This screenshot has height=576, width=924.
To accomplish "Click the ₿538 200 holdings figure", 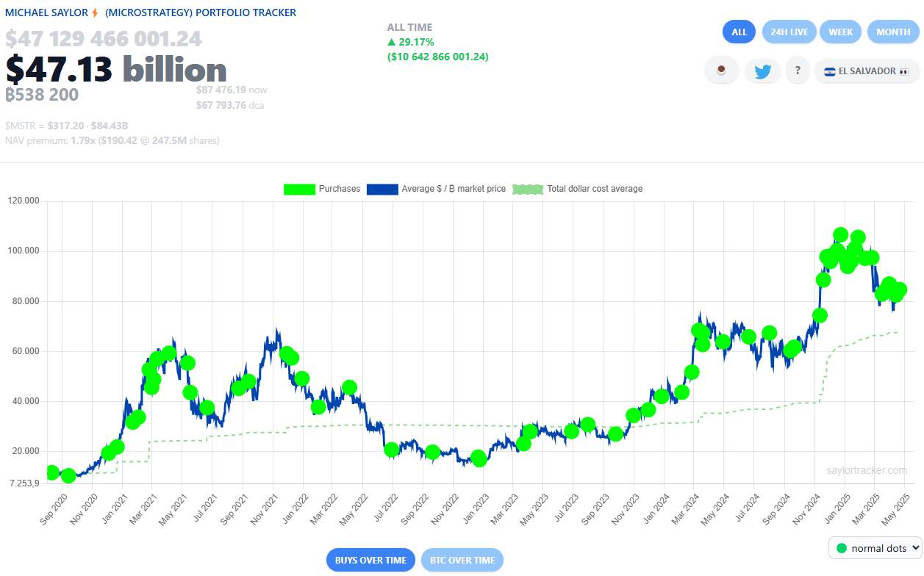I will pos(42,95).
